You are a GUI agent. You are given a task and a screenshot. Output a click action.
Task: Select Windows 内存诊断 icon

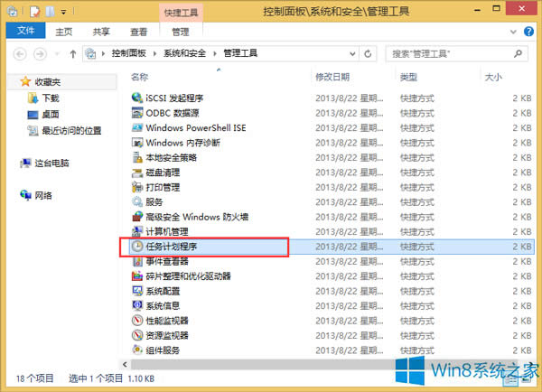pyautogui.click(x=137, y=143)
